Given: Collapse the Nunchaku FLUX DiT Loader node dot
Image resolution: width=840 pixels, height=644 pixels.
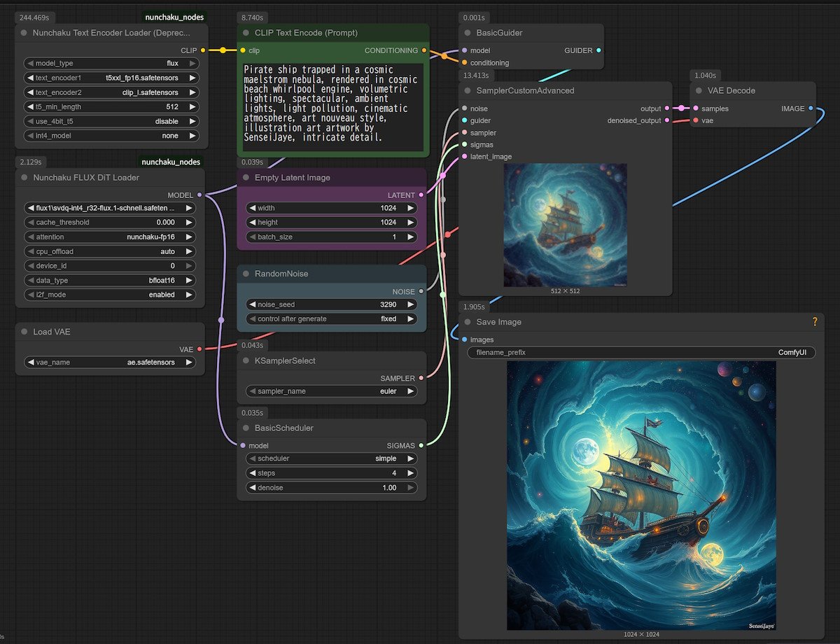Looking at the screenshot, I should (24, 178).
